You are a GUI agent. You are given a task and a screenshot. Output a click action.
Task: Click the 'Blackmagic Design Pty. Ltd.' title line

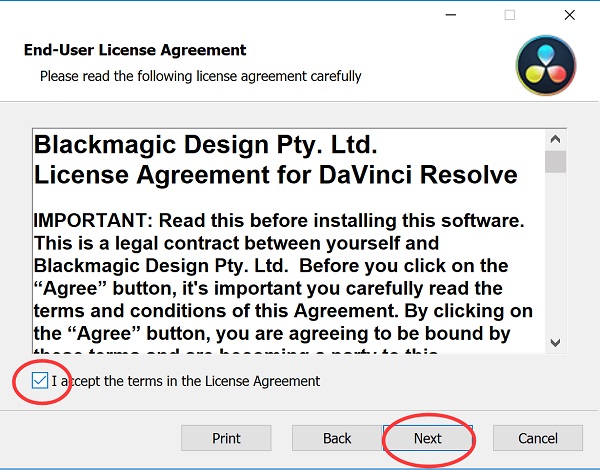tap(206, 145)
